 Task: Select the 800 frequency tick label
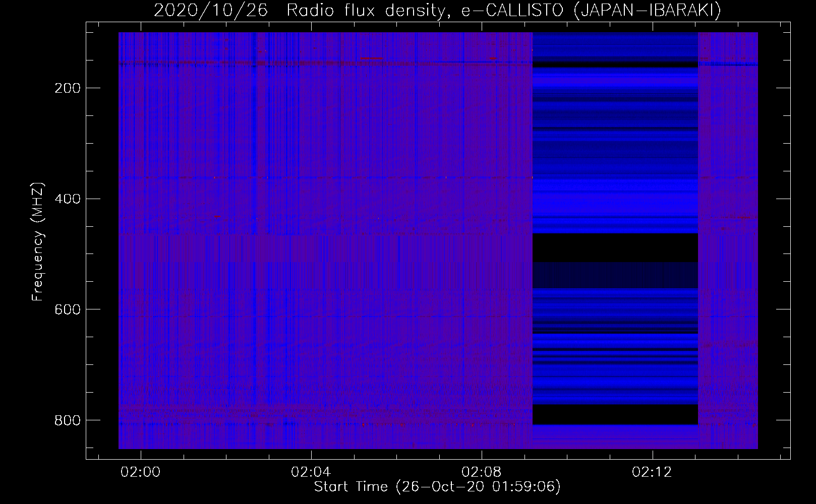(x=67, y=420)
